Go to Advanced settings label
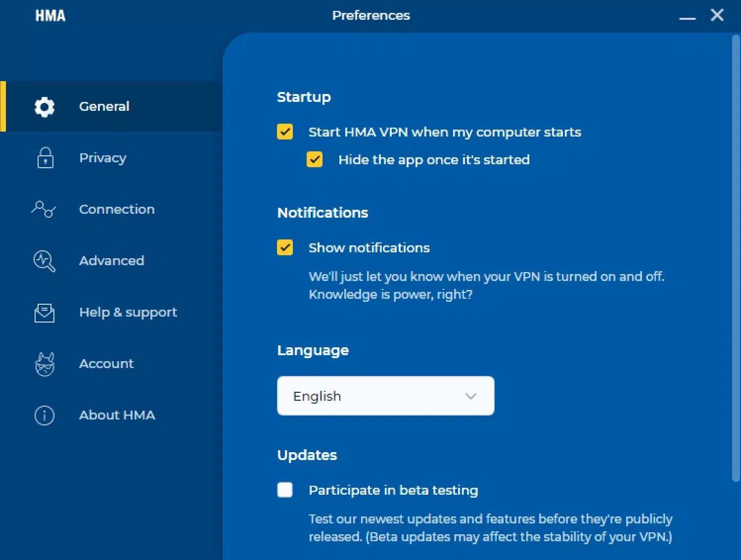The width and height of the screenshot is (741, 560). (x=111, y=261)
